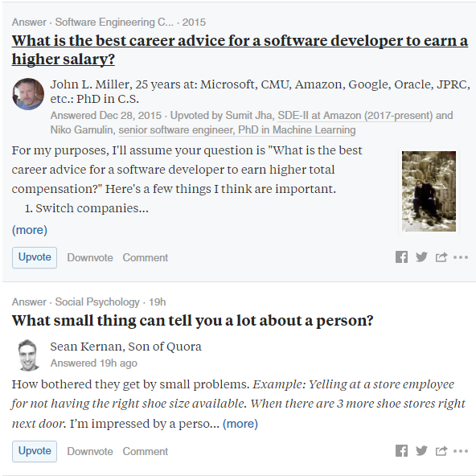Share first answer on Twitter
The width and height of the screenshot is (476, 476).
pos(421,257)
